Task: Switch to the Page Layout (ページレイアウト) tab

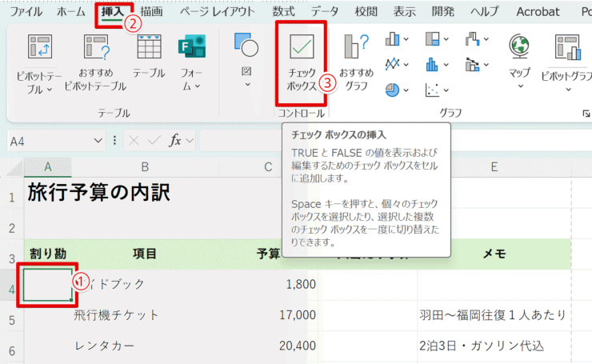Action: pos(217,12)
